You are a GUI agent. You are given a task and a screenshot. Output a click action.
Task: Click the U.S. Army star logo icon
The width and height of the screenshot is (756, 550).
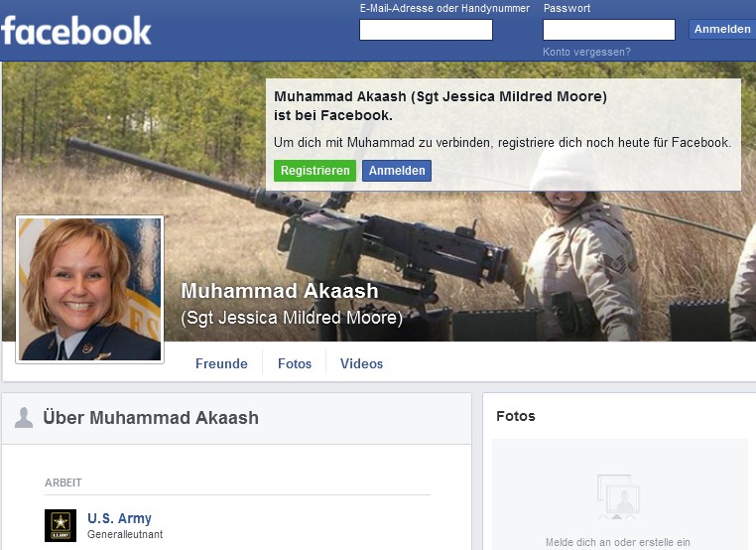[x=61, y=525]
